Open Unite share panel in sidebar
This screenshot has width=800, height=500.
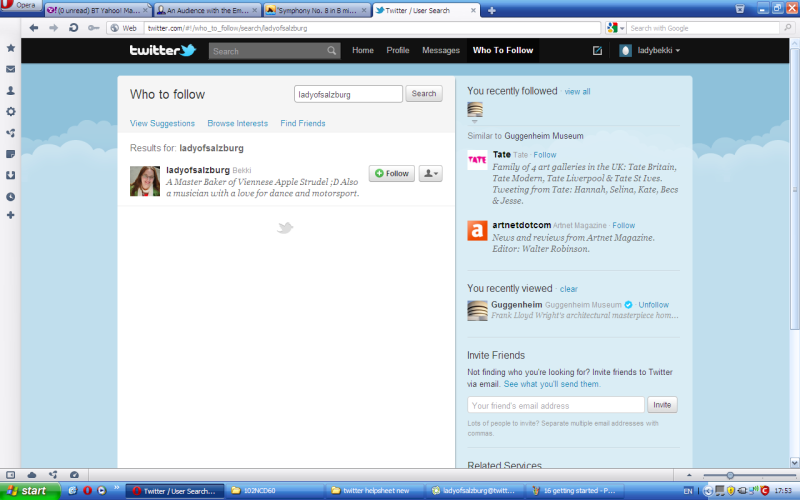click(x=10, y=133)
